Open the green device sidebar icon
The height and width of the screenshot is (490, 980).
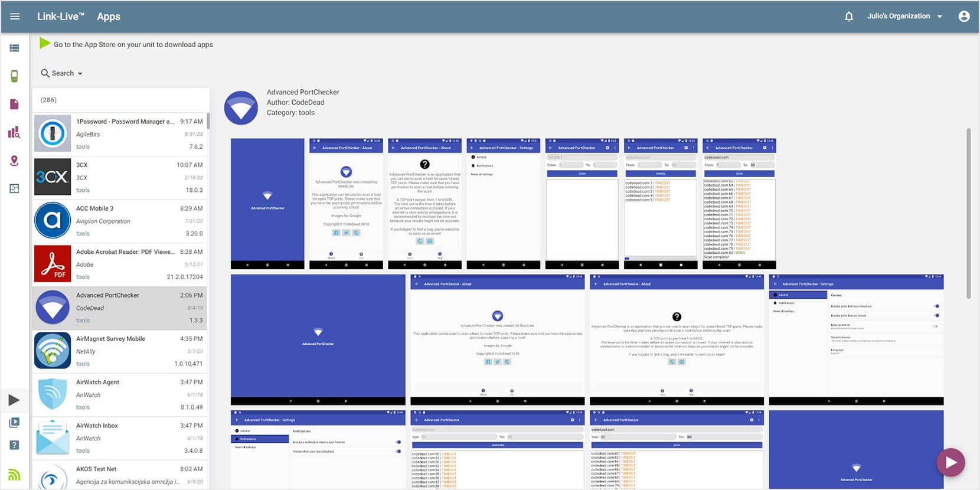coord(14,76)
